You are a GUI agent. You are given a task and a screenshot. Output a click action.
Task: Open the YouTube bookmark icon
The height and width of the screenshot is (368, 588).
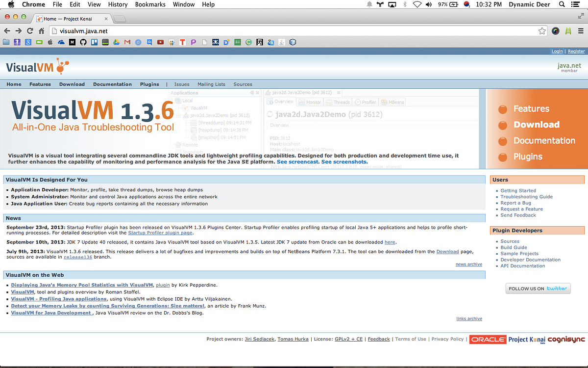pos(160,42)
